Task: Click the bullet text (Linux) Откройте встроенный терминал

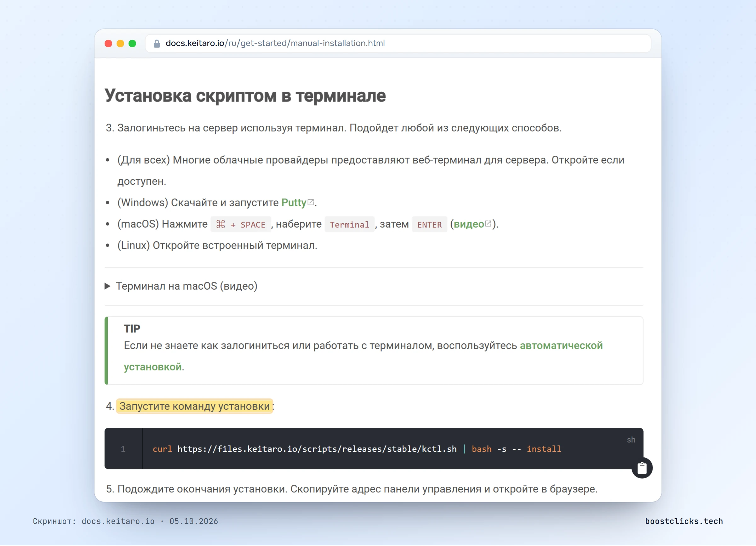Action: [217, 246]
